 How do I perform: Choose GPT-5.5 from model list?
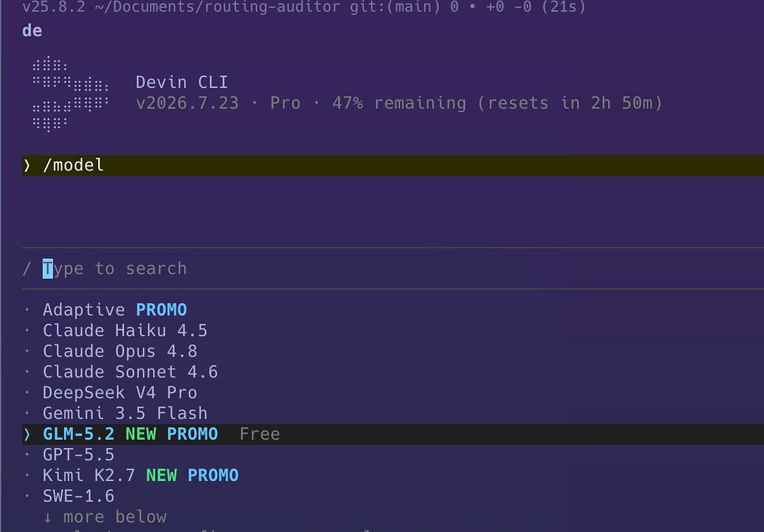point(78,455)
